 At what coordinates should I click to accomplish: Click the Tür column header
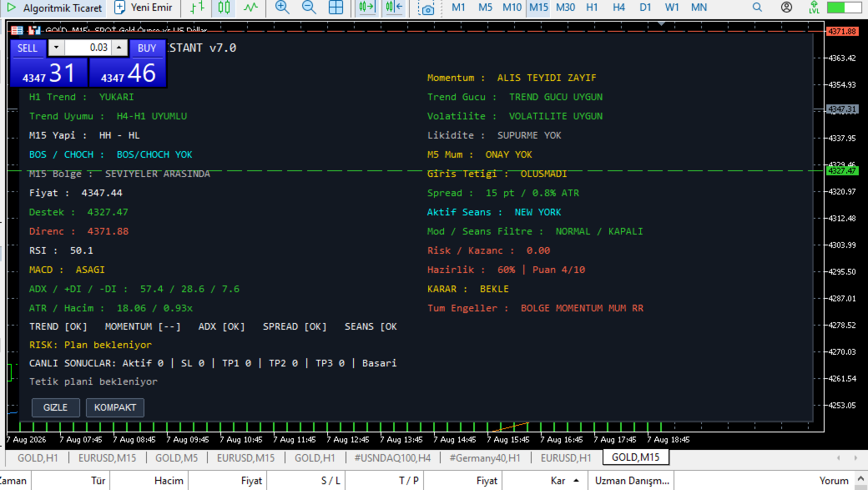pyautogui.click(x=70, y=481)
